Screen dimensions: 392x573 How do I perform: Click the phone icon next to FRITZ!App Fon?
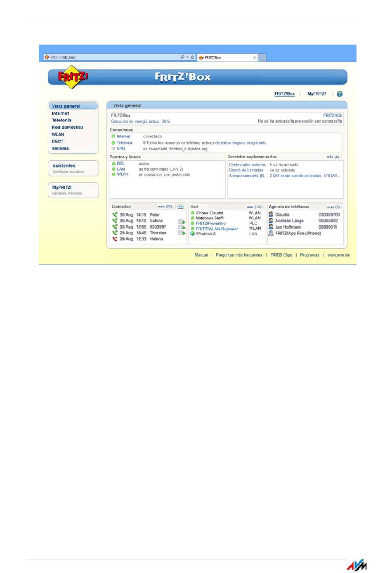(x=271, y=233)
